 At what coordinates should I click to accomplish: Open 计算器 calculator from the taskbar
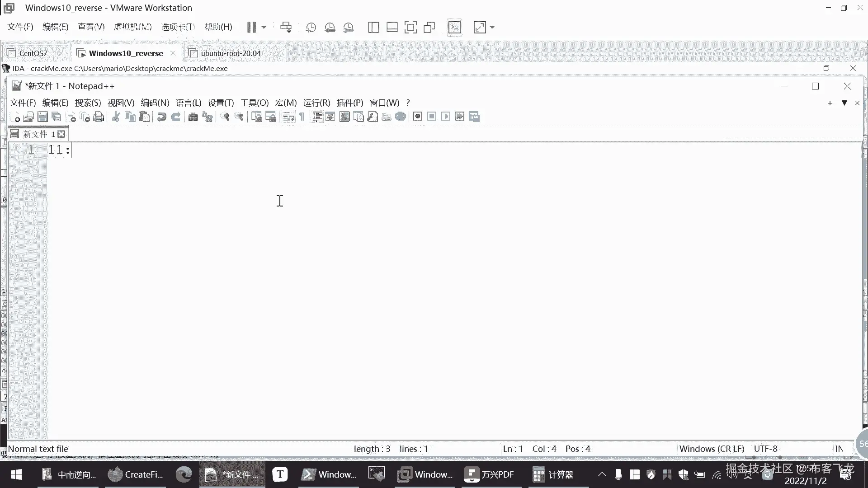click(553, 474)
